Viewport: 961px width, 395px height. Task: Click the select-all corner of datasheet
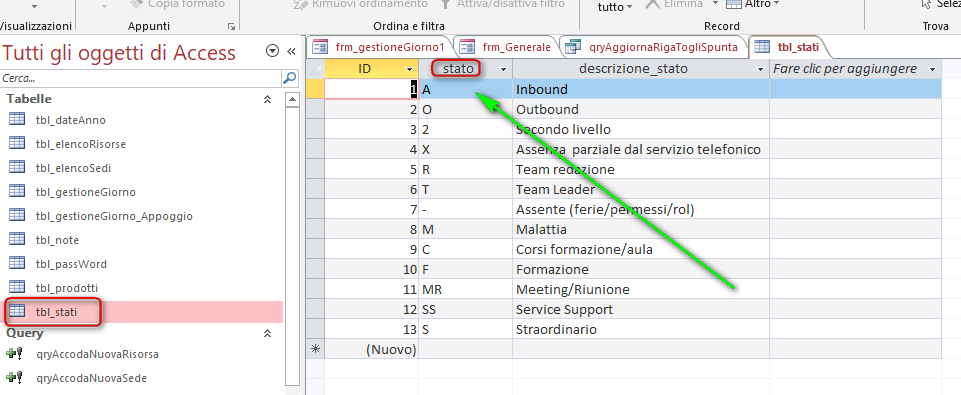pos(314,69)
